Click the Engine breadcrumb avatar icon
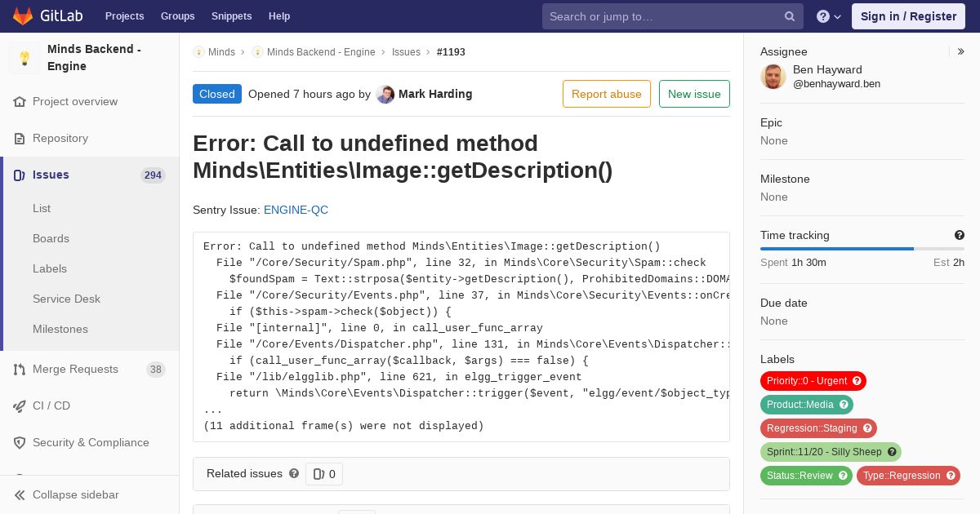Image resolution: width=980 pixels, height=514 pixels. click(x=257, y=52)
